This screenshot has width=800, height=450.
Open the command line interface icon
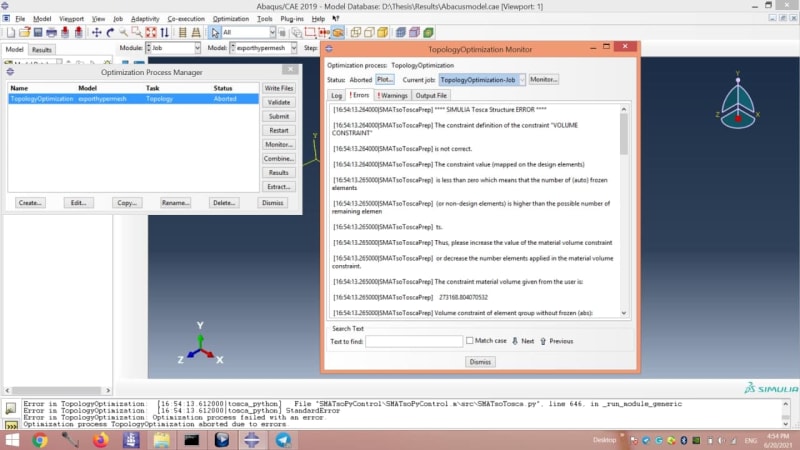click(11, 424)
